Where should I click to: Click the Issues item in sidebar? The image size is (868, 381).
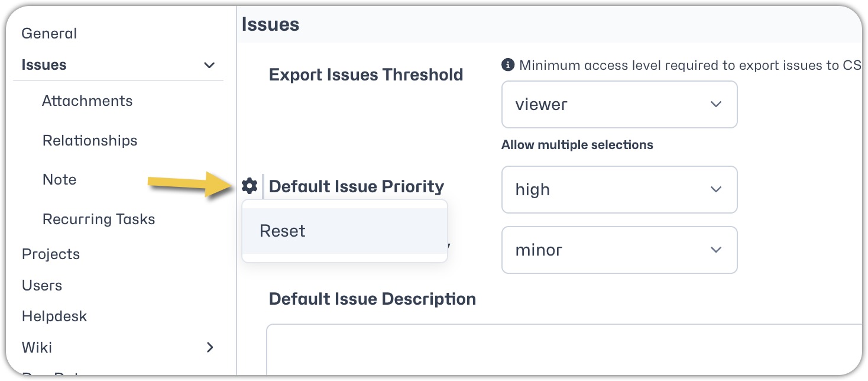click(44, 65)
